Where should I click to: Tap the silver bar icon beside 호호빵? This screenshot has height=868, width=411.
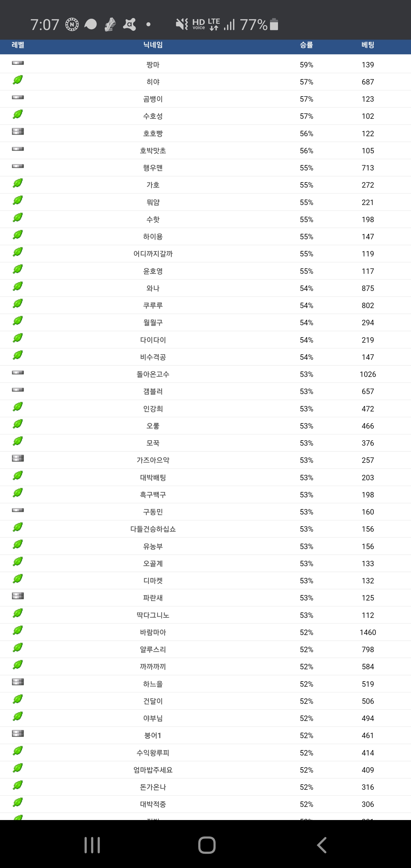point(18,131)
